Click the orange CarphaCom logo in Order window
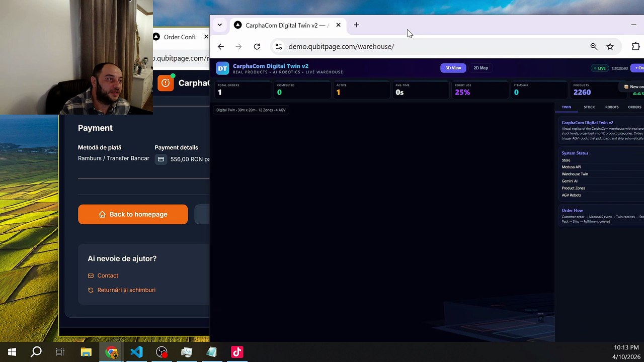The height and width of the screenshot is (362, 644). tap(166, 83)
